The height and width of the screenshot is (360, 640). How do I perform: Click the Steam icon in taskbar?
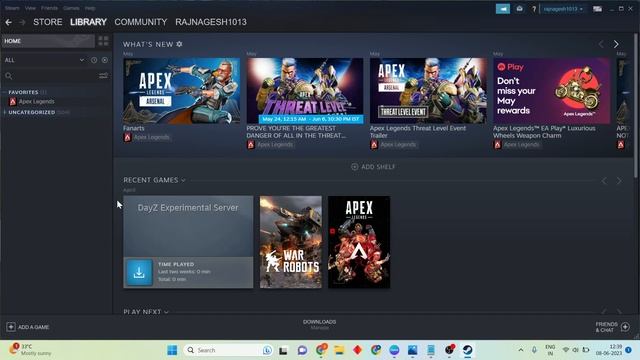point(468,350)
